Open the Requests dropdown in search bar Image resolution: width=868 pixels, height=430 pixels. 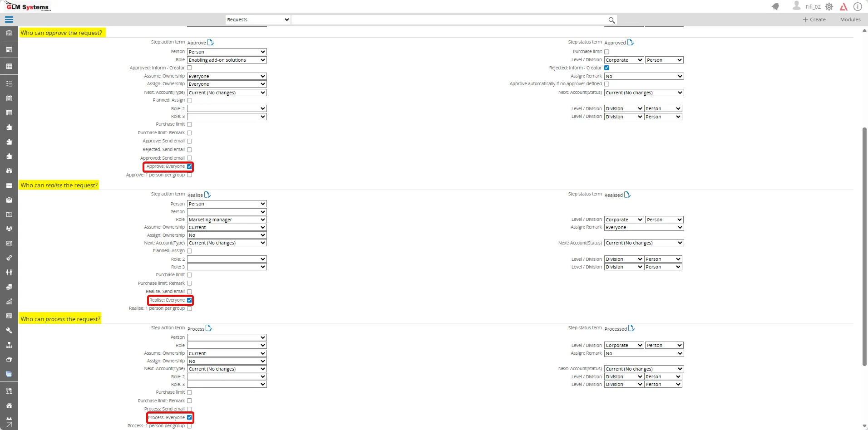(258, 20)
